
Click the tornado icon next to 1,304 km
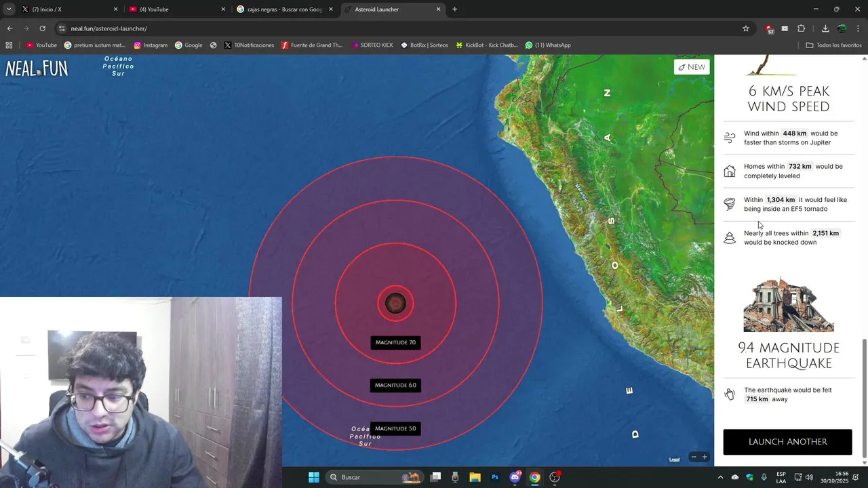click(x=730, y=204)
